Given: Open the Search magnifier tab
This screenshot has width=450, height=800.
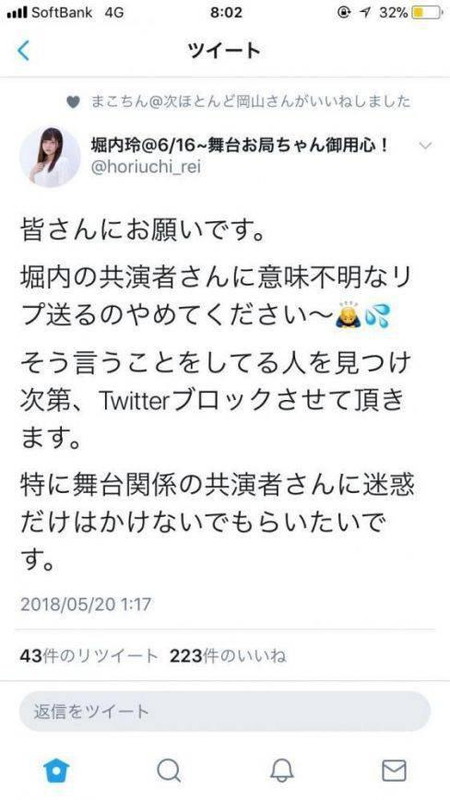Looking at the screenshot, I should pos(168,771).
